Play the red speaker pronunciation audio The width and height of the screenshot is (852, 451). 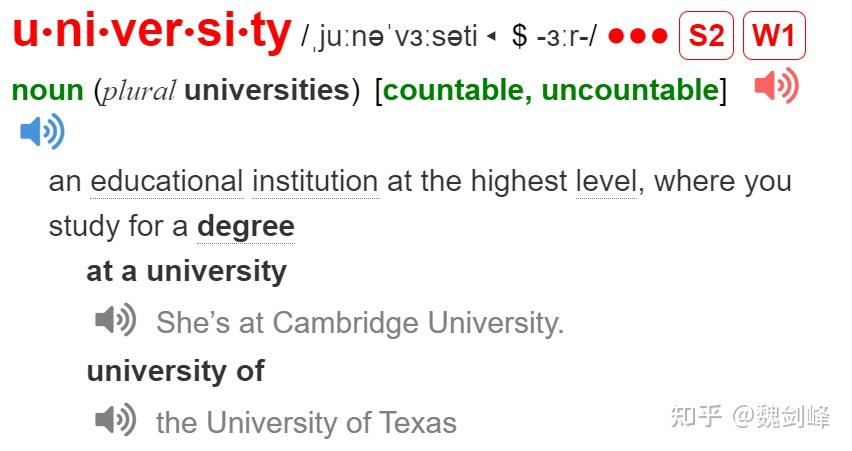[776, 86]
